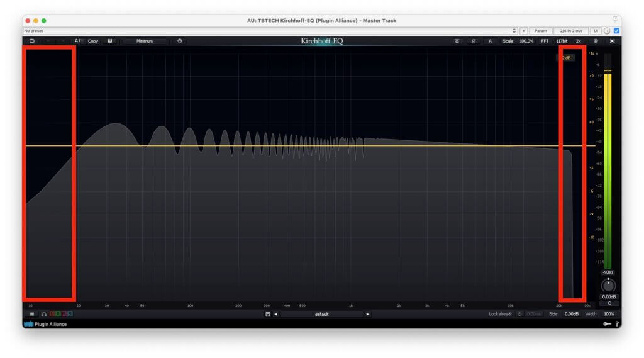Open help with the question mark icon
This screenshot has width=644, height=358.
(617, 324)
